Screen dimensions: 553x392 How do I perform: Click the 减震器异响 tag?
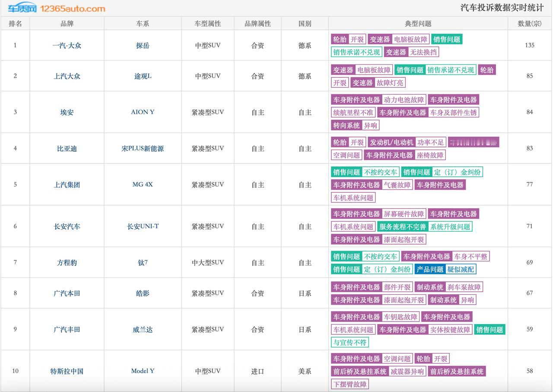[x=407, y=371]
